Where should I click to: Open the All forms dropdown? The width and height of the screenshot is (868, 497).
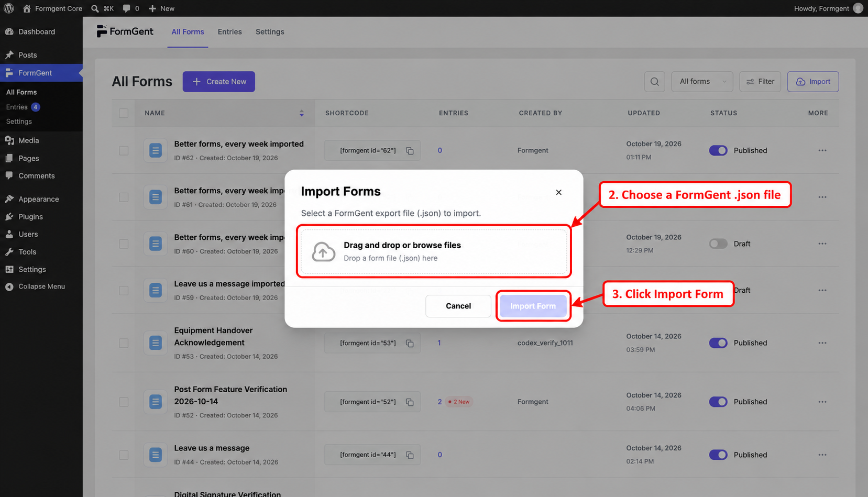pyautogui.click(x=702, y=82)
